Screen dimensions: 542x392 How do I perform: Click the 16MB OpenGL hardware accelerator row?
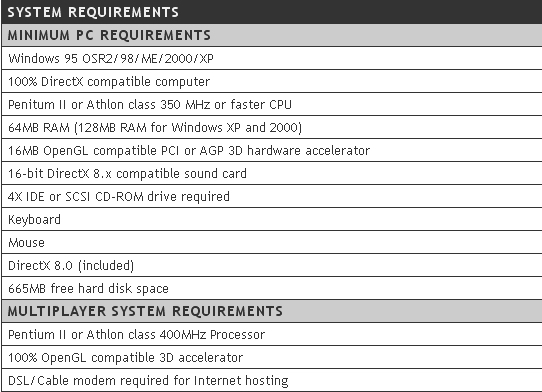[x=272, y=150]
